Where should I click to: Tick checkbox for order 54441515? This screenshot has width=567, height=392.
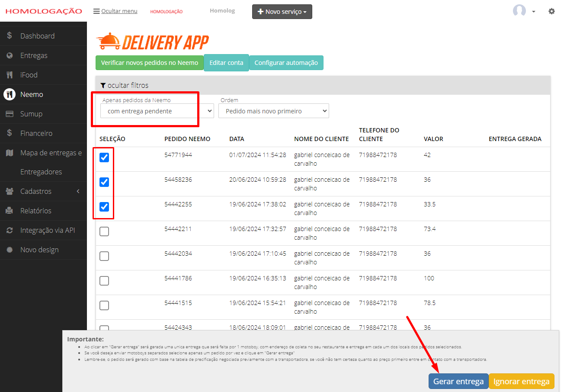coord(104,305)
